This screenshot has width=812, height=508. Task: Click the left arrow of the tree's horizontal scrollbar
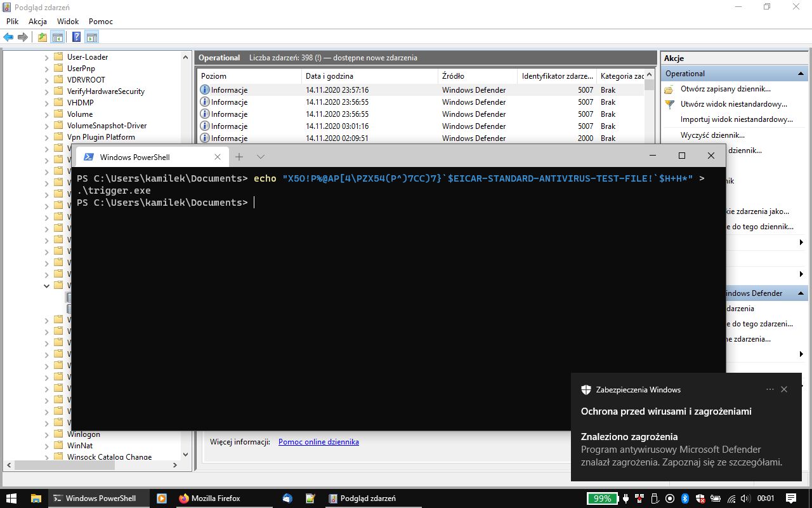(8, 465)
